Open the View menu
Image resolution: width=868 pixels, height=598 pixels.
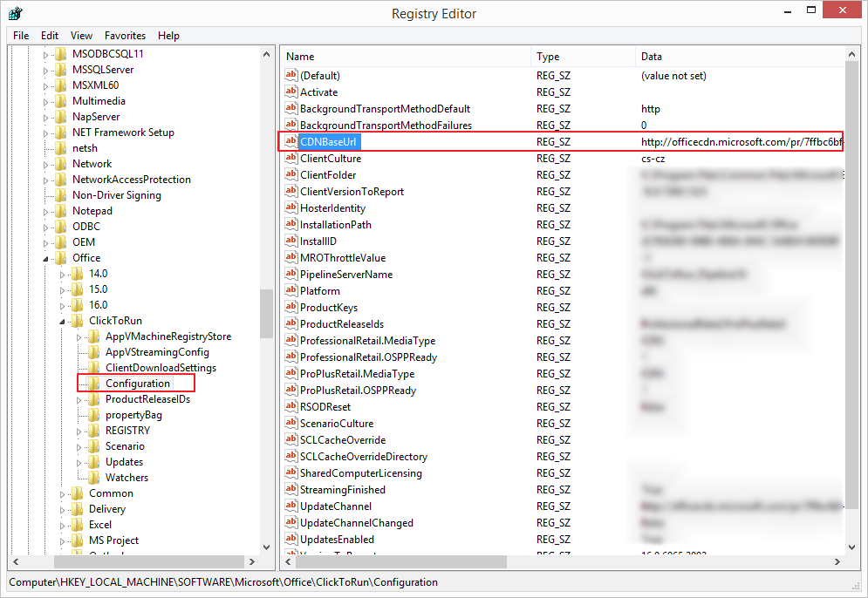81,36
